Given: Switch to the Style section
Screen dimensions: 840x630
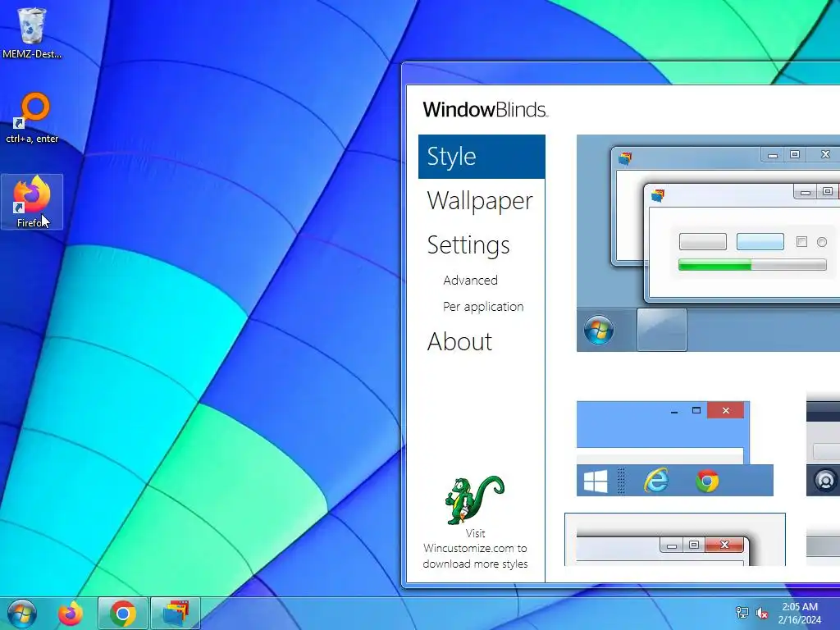Looking at the screenshot, I should pyautogui.click(x=482, y=157).
